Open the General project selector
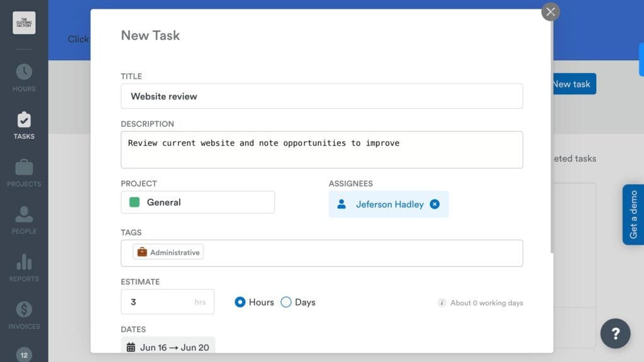 pyautogui.click(x=197, y=202)
